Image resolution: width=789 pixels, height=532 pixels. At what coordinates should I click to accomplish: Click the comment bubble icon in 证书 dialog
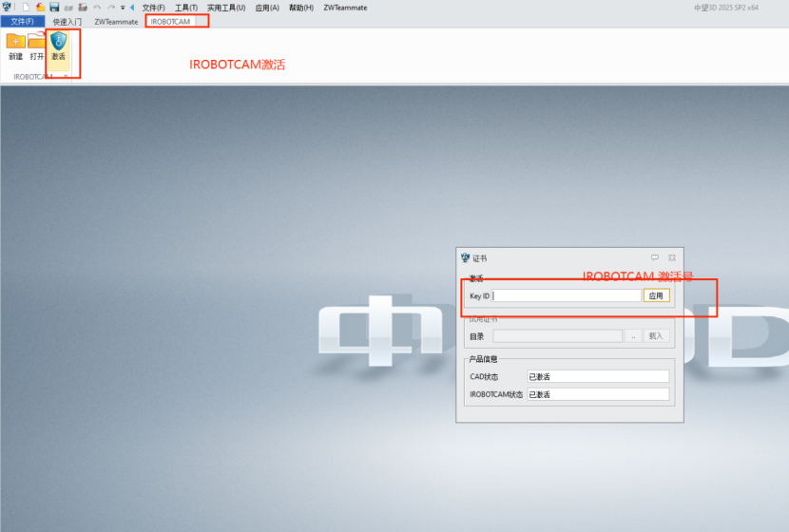pos(655,257)
